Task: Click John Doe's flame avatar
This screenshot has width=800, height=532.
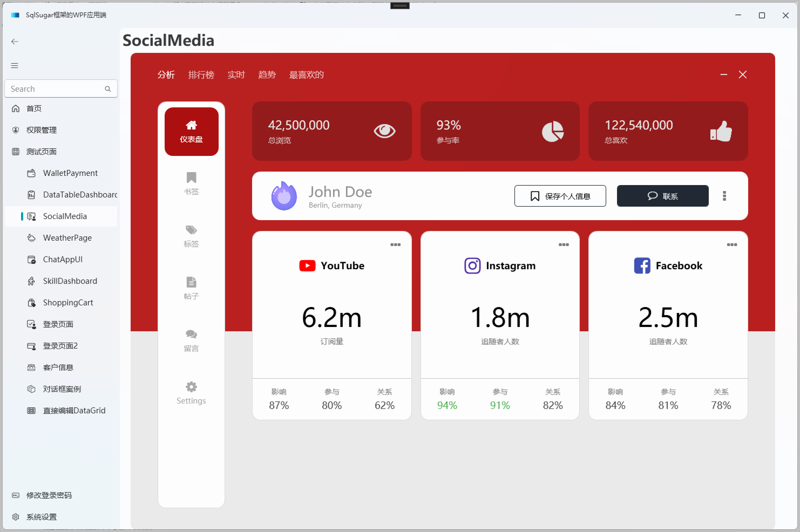Action: tap(284, 196)
